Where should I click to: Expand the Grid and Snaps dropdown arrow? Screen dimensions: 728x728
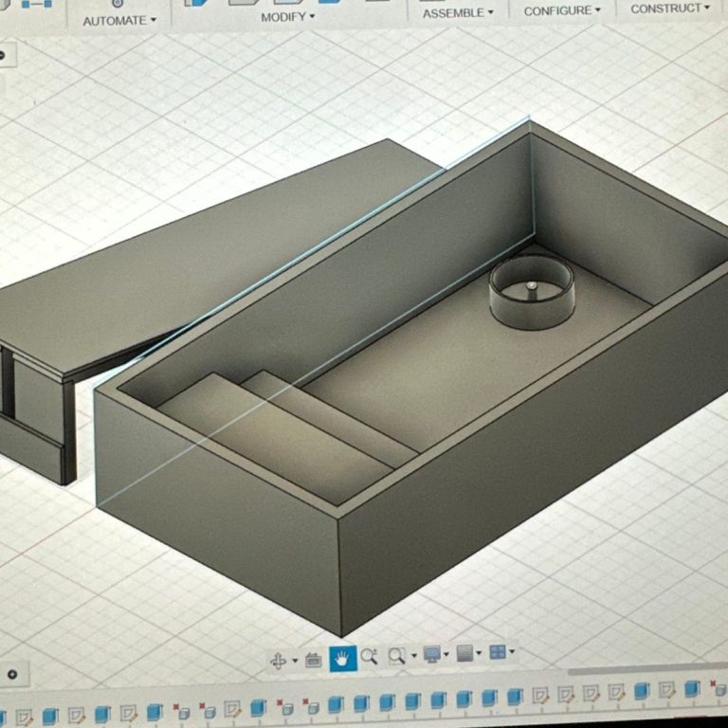(x=479, y=653)
